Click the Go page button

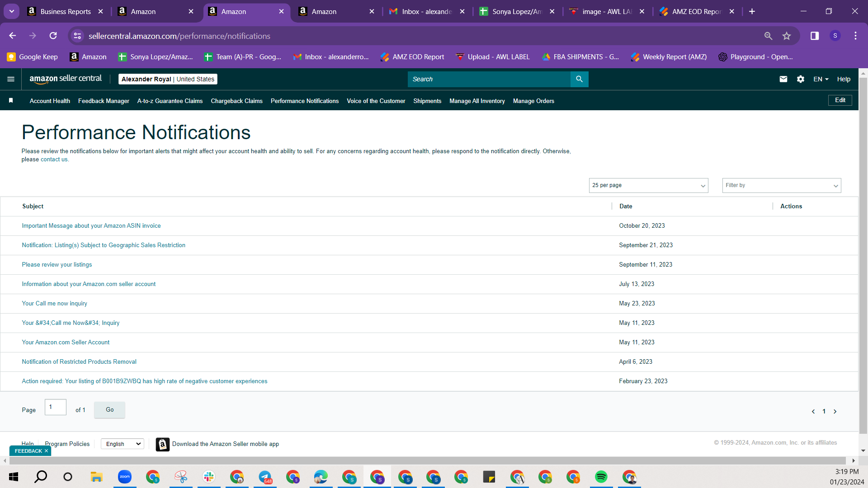tap(109, 410)
